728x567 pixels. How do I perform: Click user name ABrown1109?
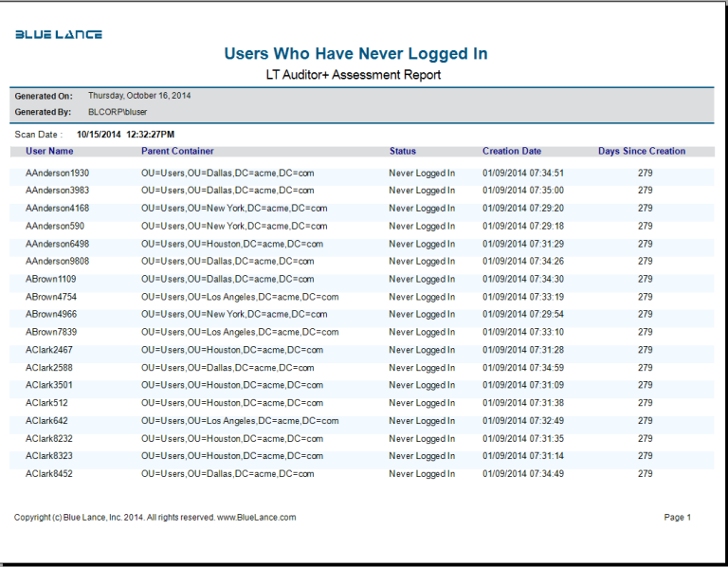pyautogui.click(x=51, y=280)
